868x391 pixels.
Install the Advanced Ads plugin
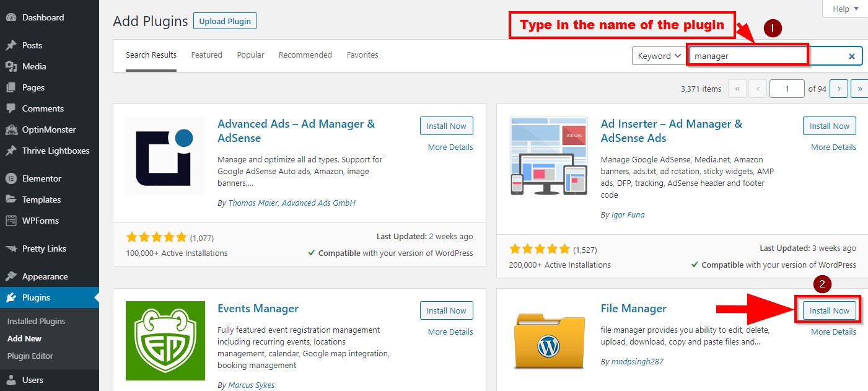point(447,126)
